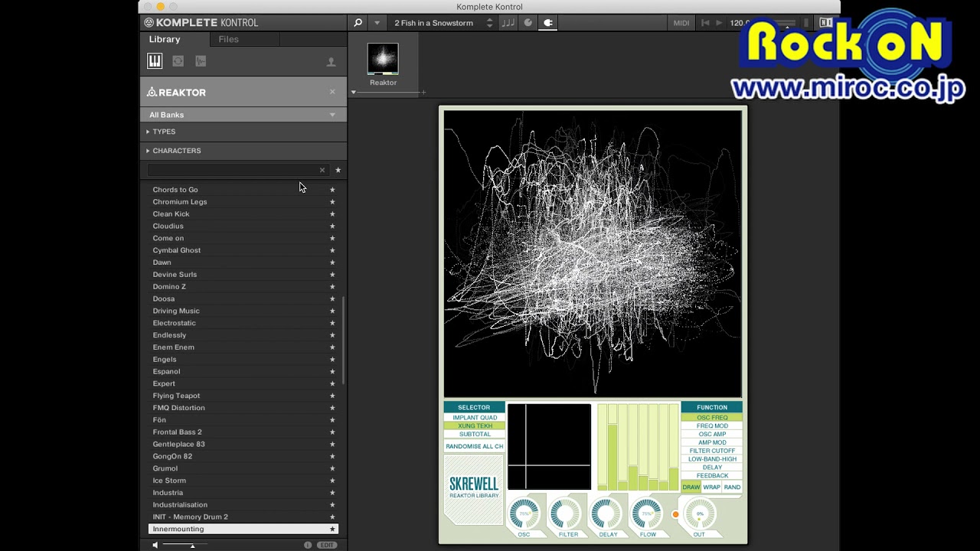The width and height of the screenshot is (980, 551).
Task: Select the one-shots icon in Library
Action: pyautogui.click(x=201, y=61)
